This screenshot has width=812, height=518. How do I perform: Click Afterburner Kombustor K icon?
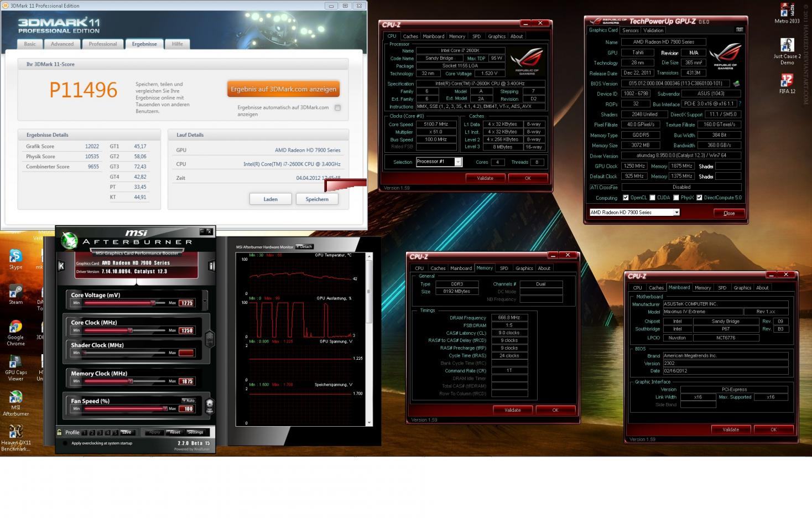[x=61, y=266]
